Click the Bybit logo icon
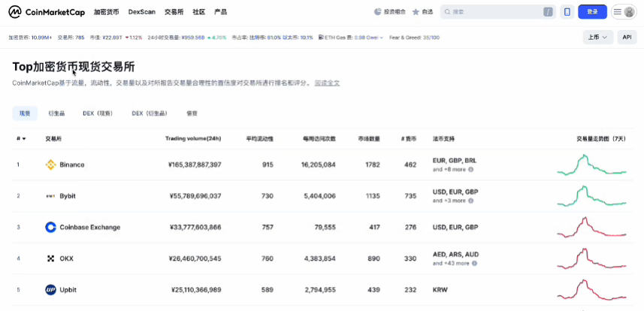This screenshot has width=644, height=311. [50, 196]
